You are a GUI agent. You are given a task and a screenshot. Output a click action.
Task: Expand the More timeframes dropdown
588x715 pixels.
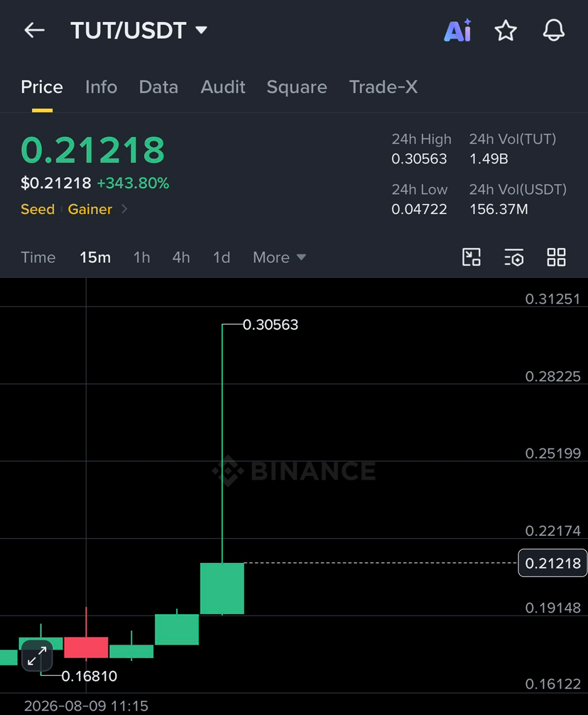(x=279, y=257)
